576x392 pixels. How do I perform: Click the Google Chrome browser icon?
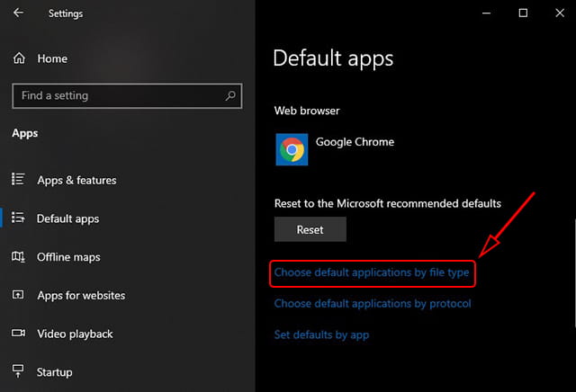(292, 149)
